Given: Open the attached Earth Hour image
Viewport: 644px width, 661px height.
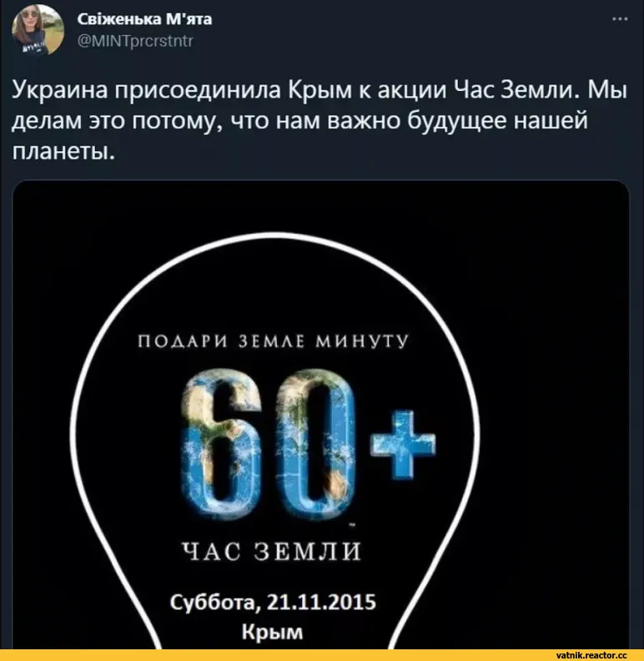Looking at the screenshot, I should click(x=320, y=415).
